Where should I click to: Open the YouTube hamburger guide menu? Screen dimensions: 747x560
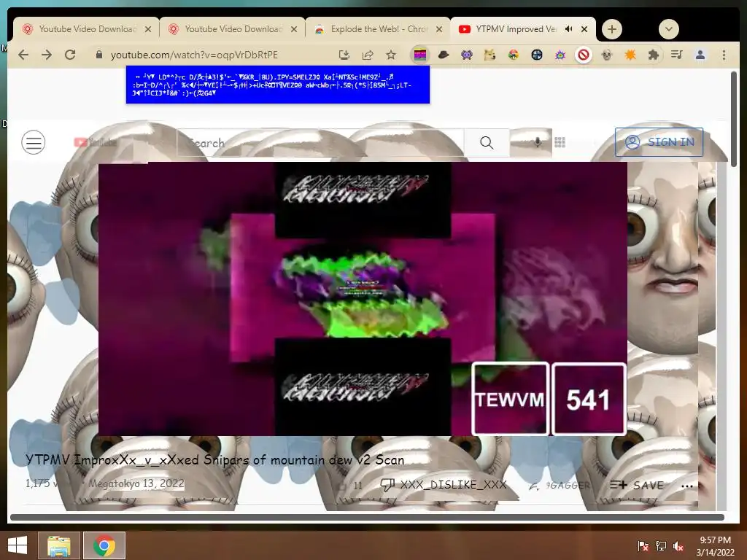click(x=34, y=142)
